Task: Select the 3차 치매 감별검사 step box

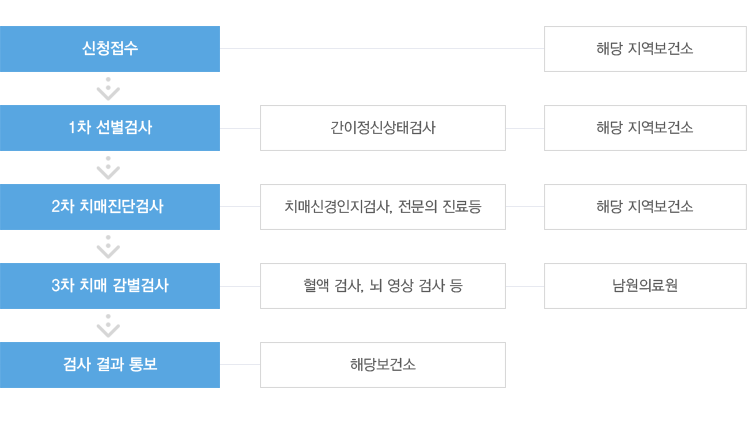Action: pos(110,286)
